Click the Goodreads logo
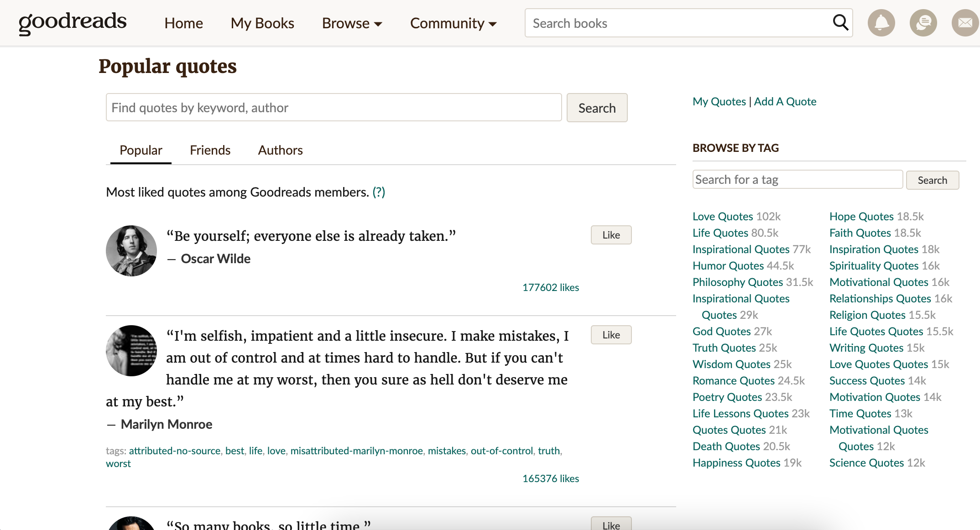980x530 pixels. tap(72, 22)
